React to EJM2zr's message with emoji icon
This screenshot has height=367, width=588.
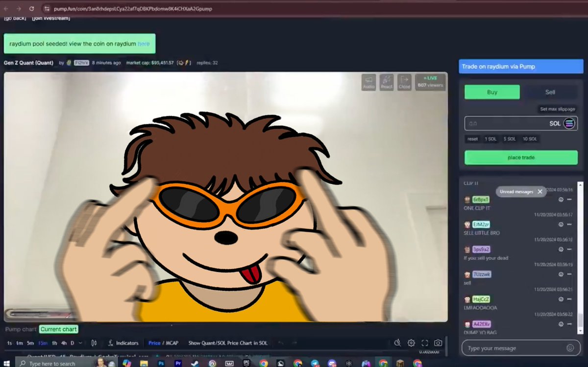(561, 224)
